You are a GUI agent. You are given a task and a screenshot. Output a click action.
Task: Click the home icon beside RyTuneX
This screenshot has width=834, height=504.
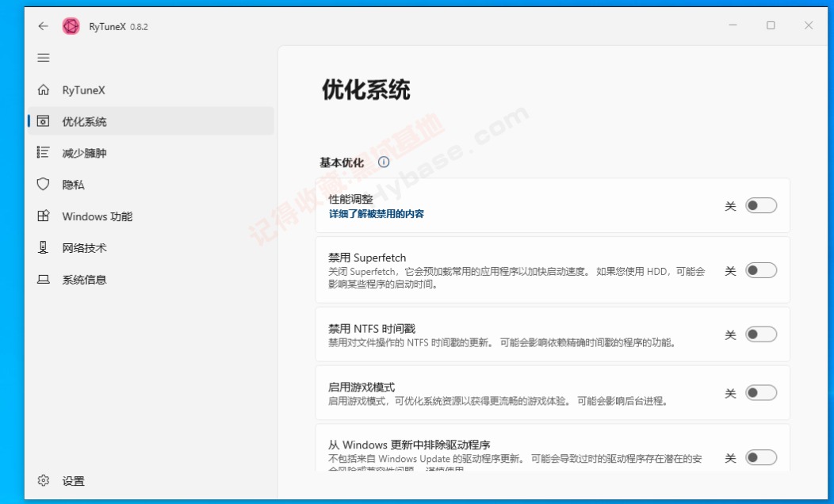(x=44, y=90)
